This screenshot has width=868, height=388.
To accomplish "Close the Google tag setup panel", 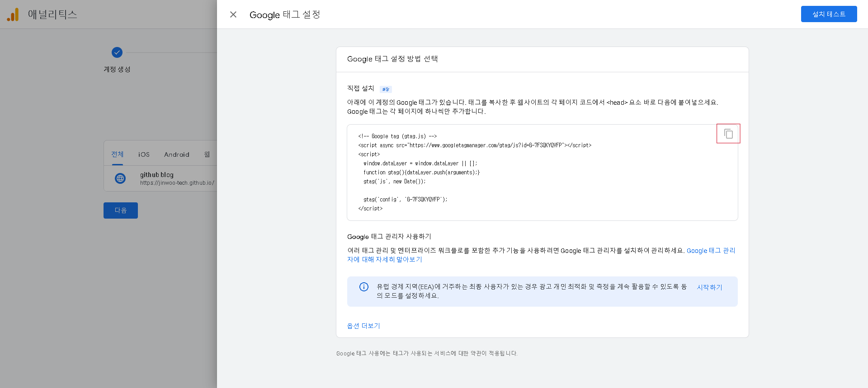I will tap(233, 14).
